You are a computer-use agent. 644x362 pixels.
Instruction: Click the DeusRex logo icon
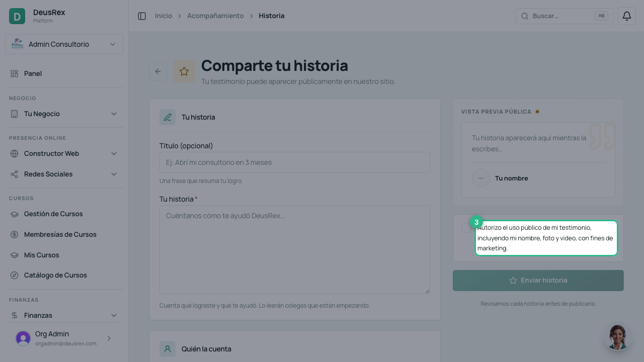pos(17,16)
